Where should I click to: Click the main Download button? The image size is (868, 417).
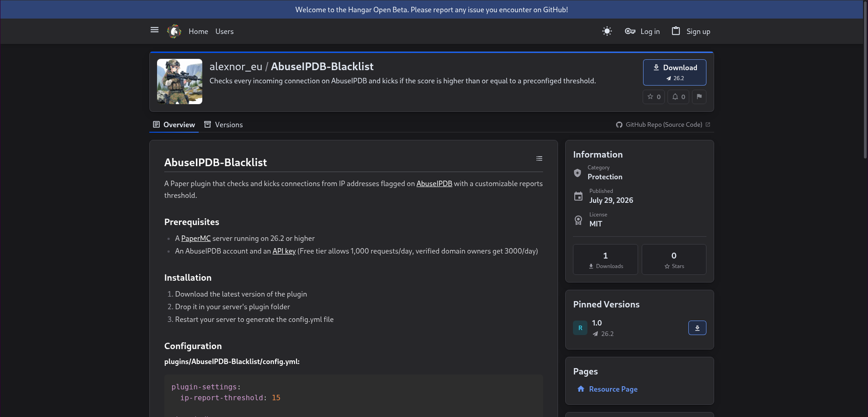674,72
